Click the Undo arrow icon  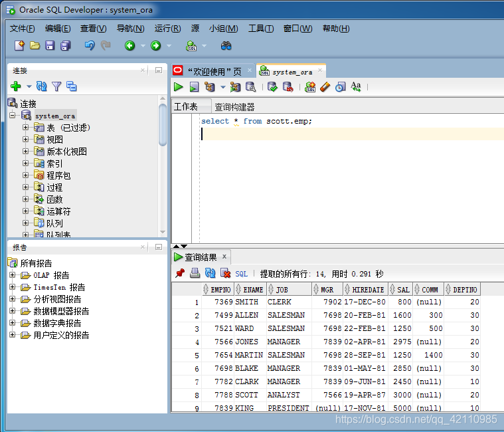pos(90,46)
